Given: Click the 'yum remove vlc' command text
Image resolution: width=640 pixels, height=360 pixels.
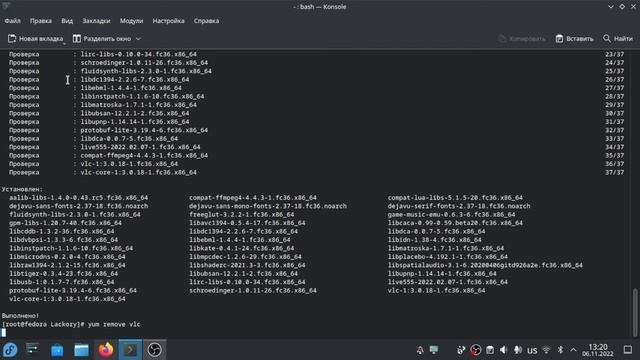Looking at the screenshot, I should 114,324.
